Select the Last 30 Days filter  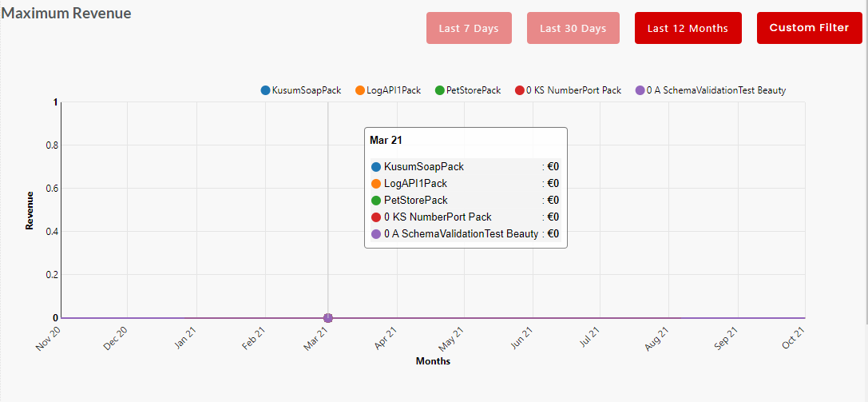point(573,28)
